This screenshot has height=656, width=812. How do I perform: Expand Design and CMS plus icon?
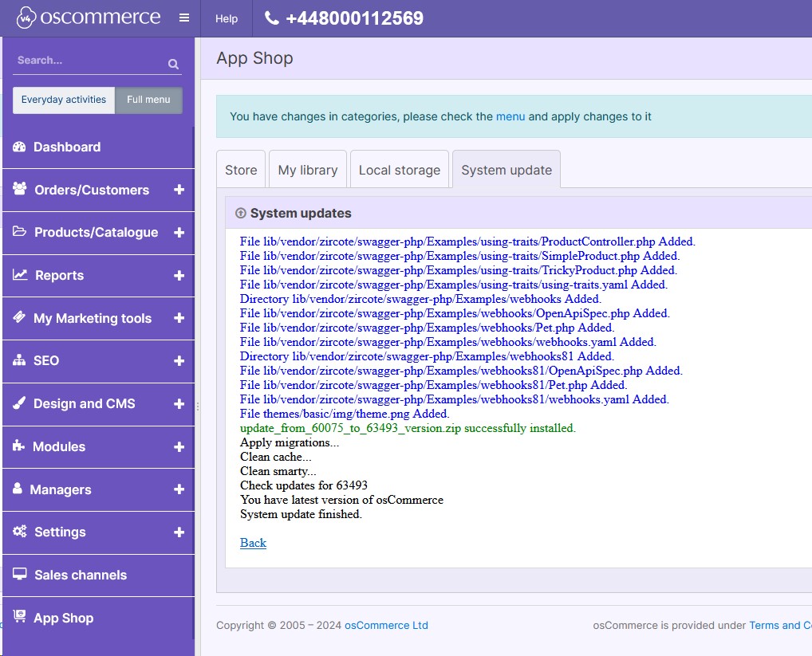point(179,404)
